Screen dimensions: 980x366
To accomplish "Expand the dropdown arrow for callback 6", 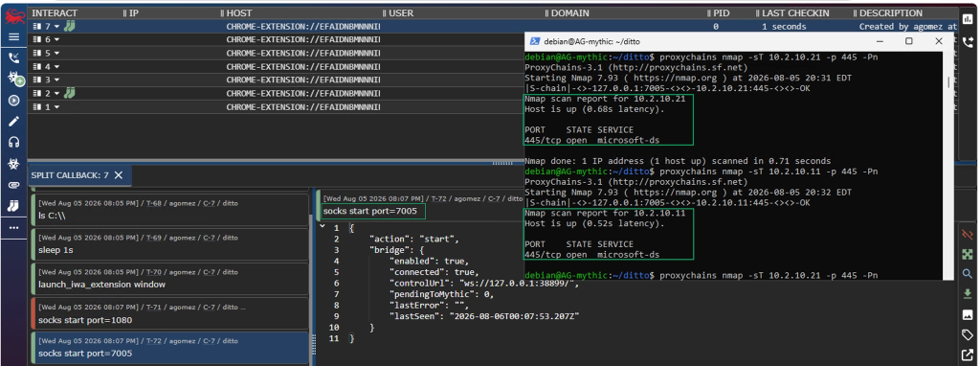I will point(56,40).
